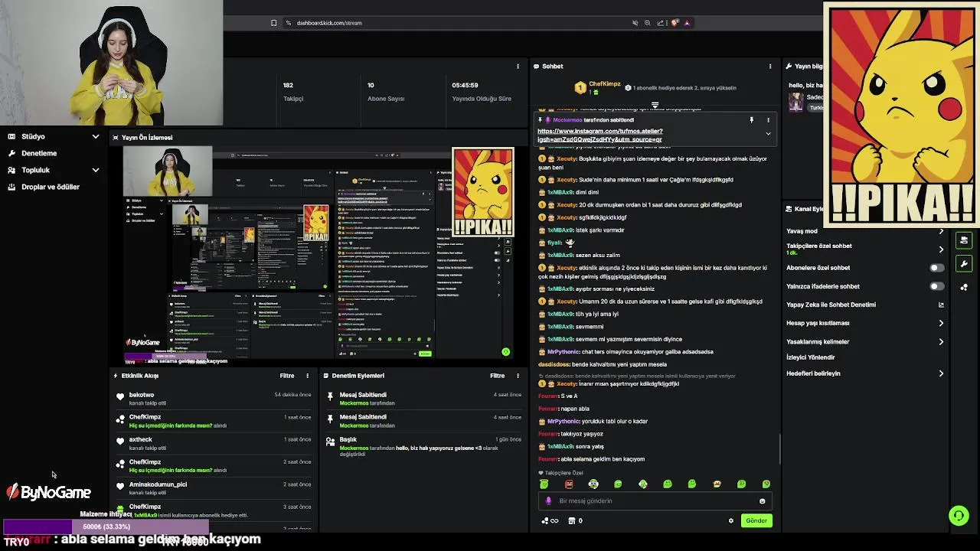Screen dimensions: 980x551
Task: Click ChefKimpz top gifter name
Action: [604, 84]
